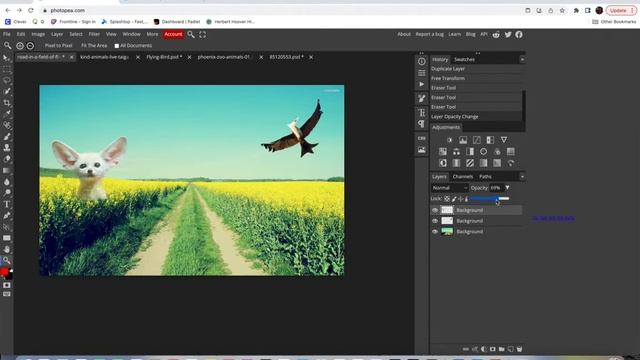640x360 pixels.
Task: Toggle lock all icon
Action: [466, 199]
